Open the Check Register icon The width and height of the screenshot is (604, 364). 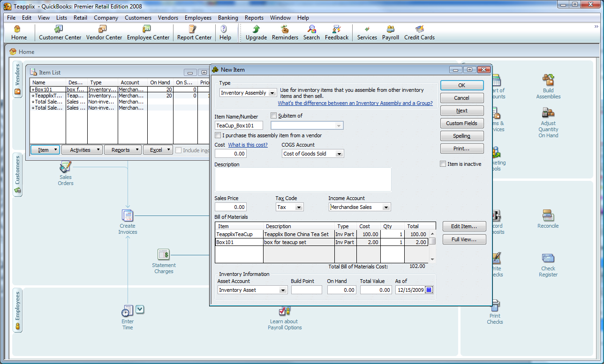pos(548,265)
